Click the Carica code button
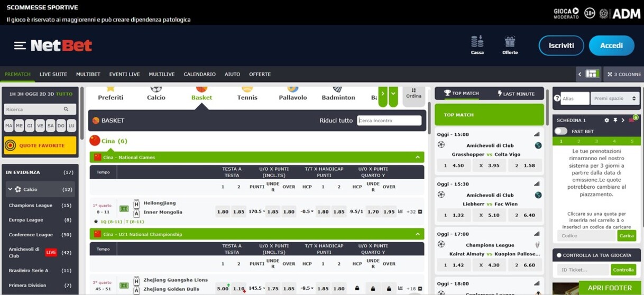 point(627,236)
